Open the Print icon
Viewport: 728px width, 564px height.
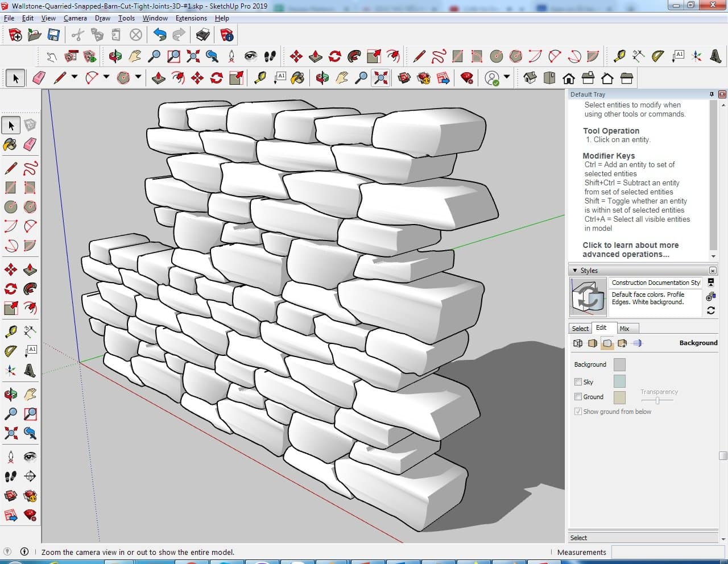pos(203,35)
